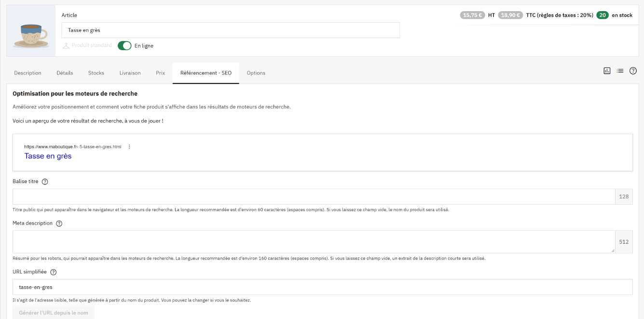The width and height of the screenshot is (644, 319).
Task: Click help icon beside Meta description
Action: [59, 223]
